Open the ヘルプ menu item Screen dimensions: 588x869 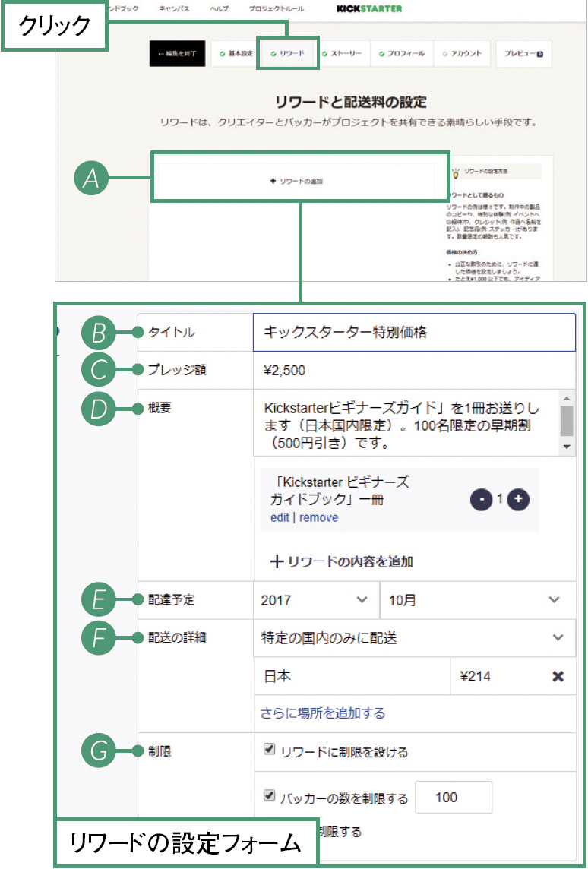219,9
